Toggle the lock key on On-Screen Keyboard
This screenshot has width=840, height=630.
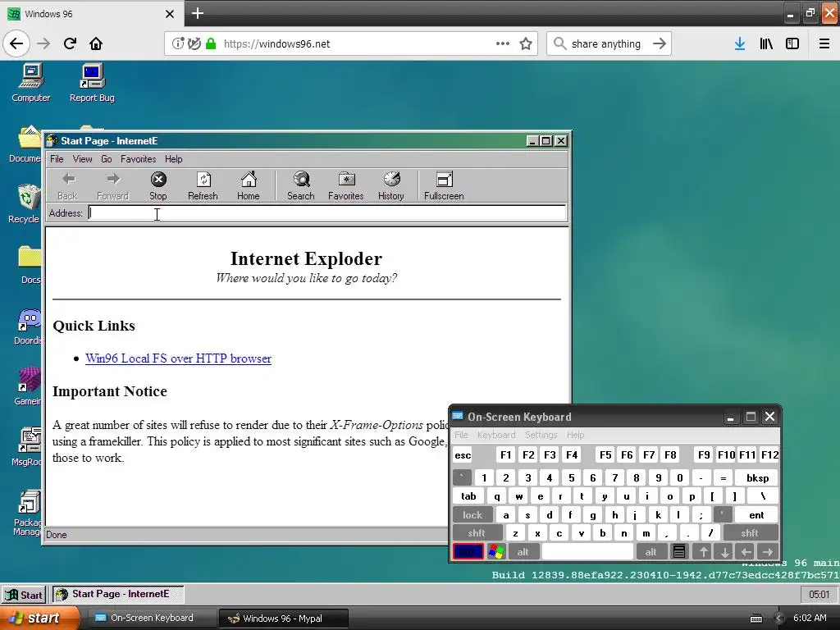(472, 515)
